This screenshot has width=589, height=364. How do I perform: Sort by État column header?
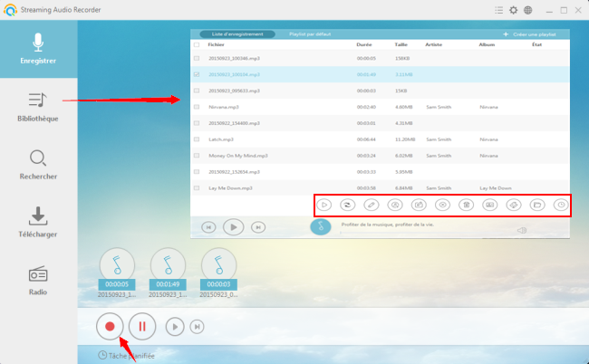536,44
